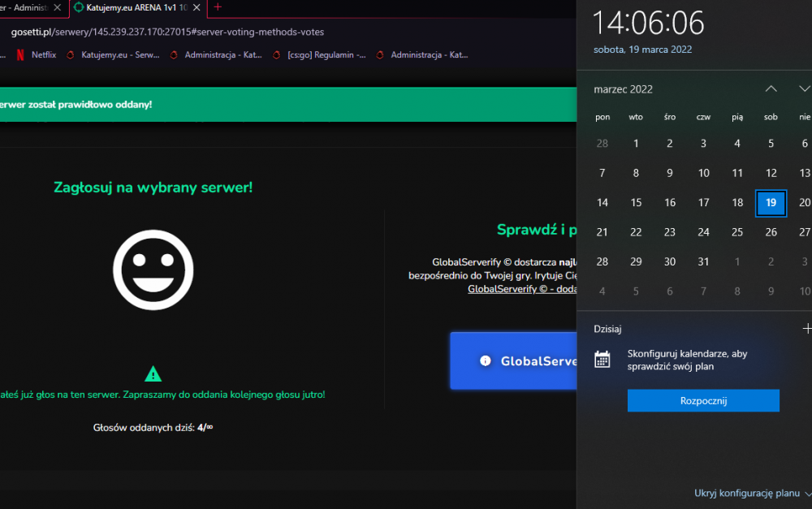Select March 1 in the calendar
Screen dimensions: 812x509
(x=636, y=144)
